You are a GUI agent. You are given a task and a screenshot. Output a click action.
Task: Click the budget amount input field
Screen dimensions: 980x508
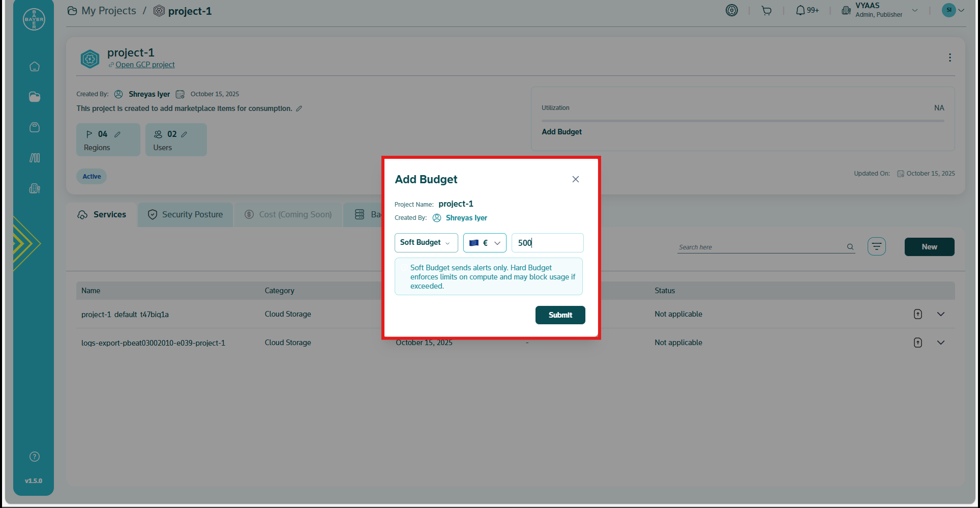547,243
